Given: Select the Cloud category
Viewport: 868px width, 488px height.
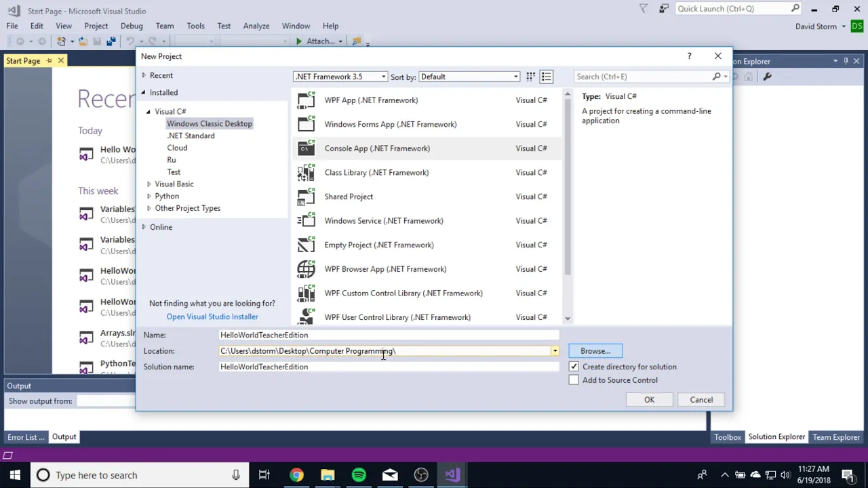Looking at the screenshot, I should pyautogui.click(x=177, y=148).
